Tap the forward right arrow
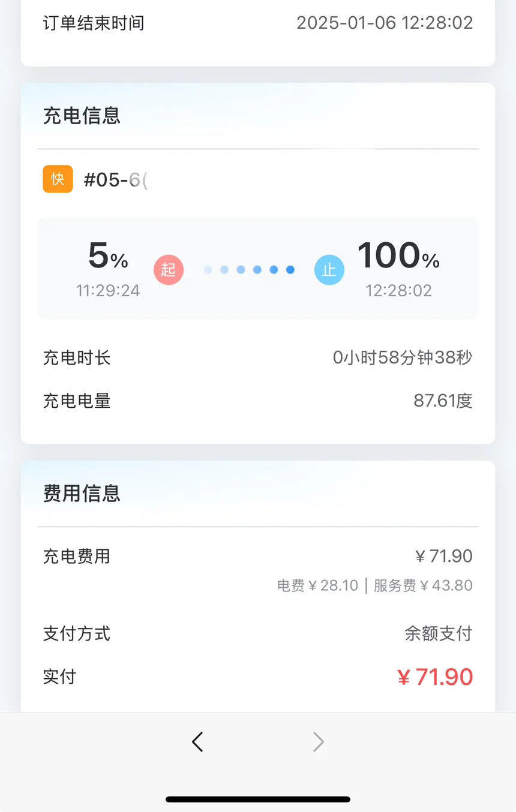This screenshot has width=516, height=812. (319, 742)
